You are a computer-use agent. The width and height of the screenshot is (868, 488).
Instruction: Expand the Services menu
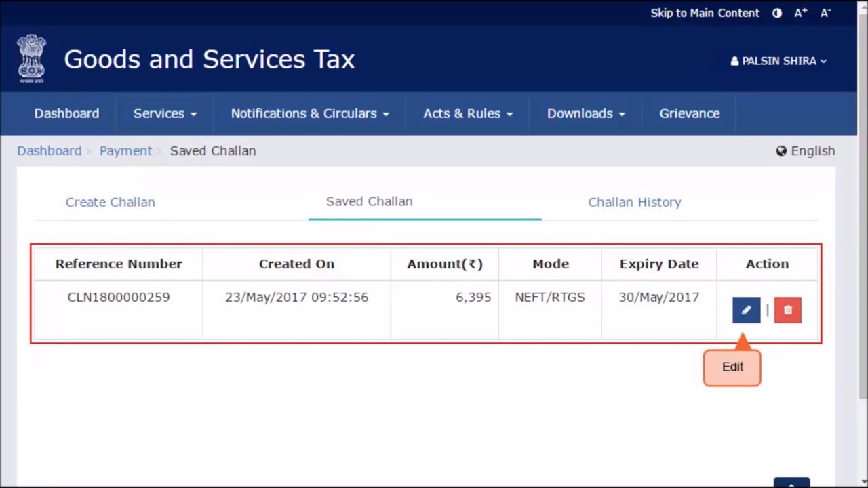165,113
